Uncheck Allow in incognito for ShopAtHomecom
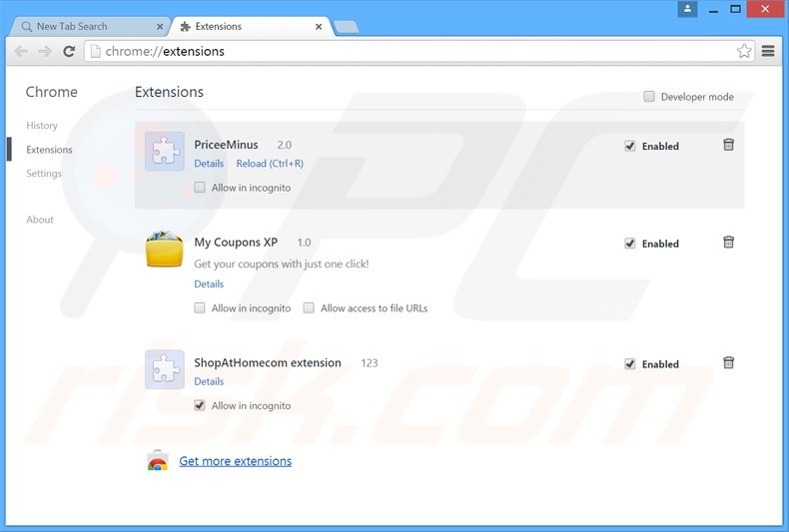Viewport: 789px width, 532px height. pos(200,405)
